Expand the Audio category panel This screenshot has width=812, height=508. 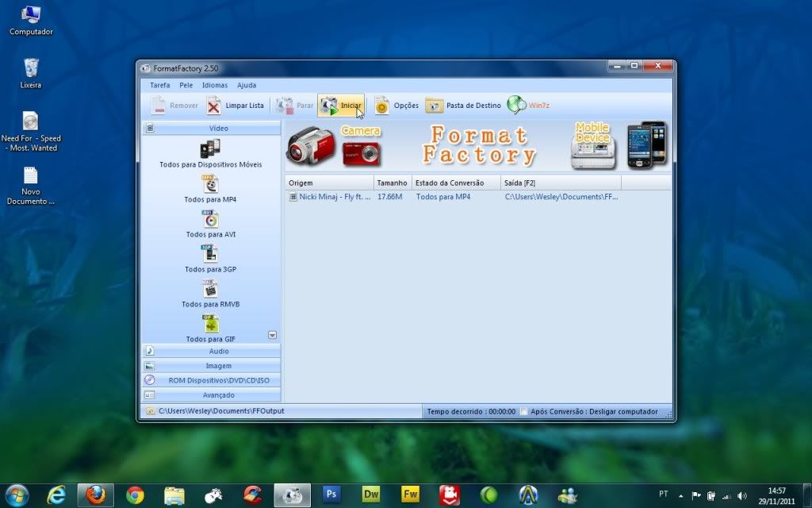pos(212,351)
